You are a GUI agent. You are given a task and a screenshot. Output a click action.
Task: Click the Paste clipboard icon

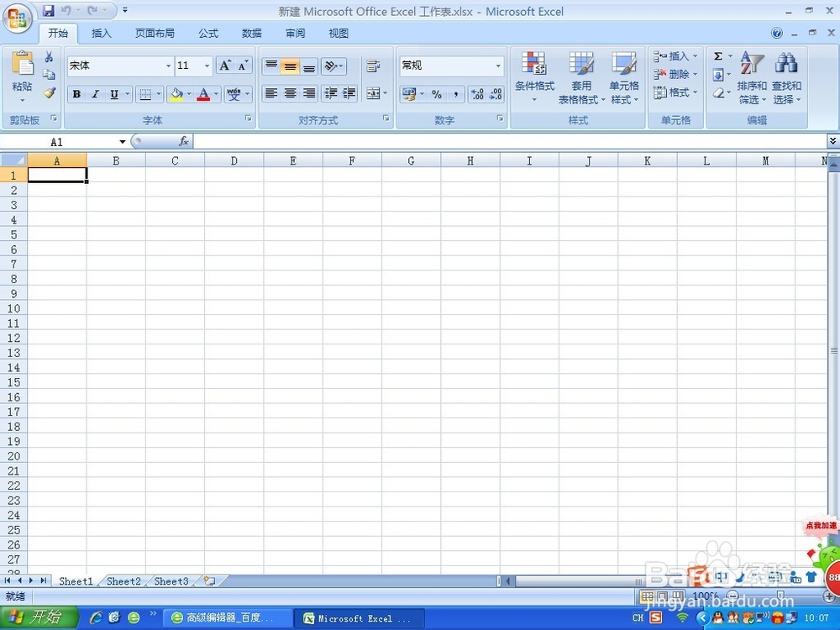coord(23,65)
